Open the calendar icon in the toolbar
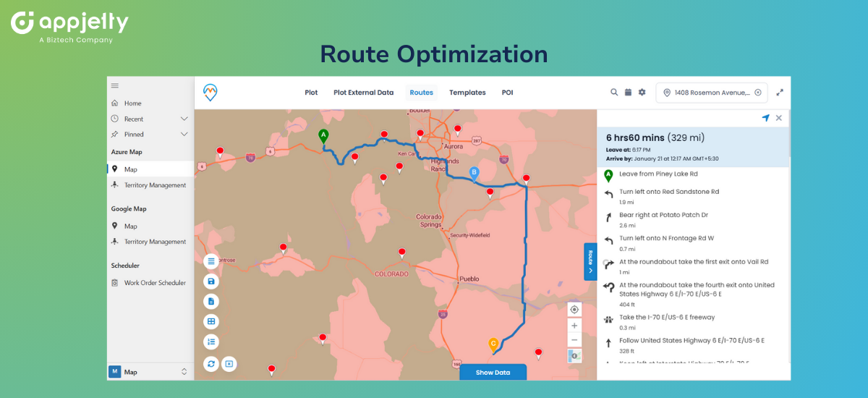 point(628,93)
